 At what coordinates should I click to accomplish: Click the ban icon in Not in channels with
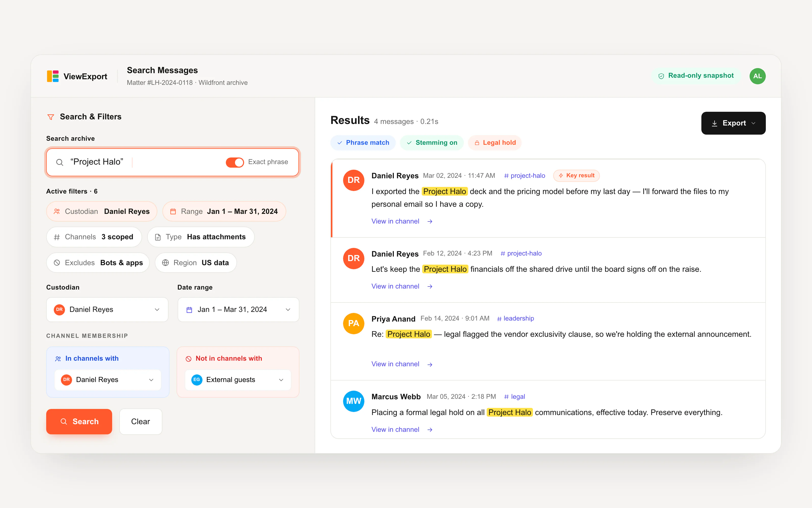tap(189, 359)
